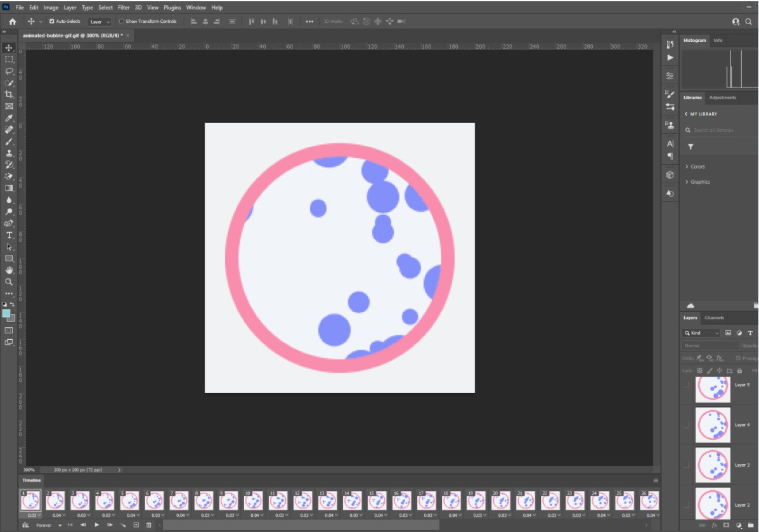Select the Hand tool
759x532 pixels.
tap(9, 271)
